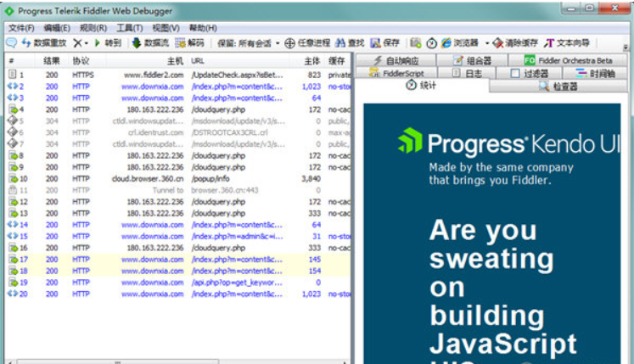Switch to the FiddlerScript tab

click(396, 73)
